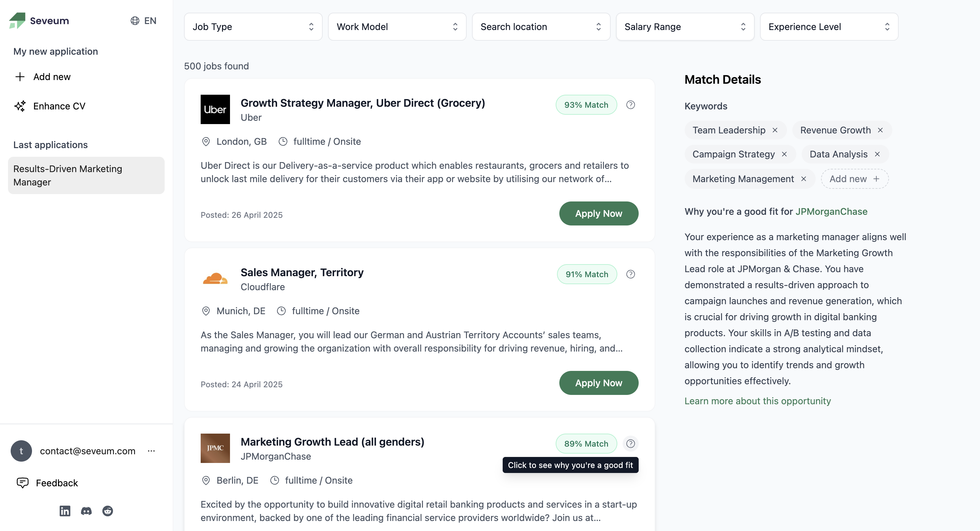The height and width of the screenshot is (531, 980).
Task: Expand the Job Type dropdown
Action: (x=253, y=27)
